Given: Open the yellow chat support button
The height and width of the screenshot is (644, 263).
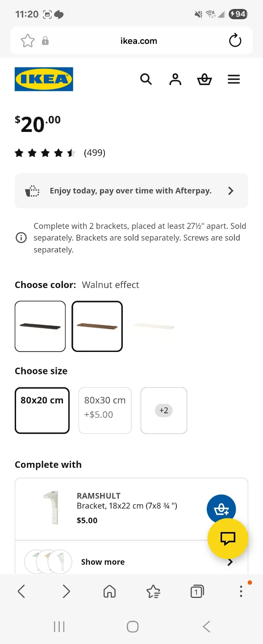Looking at the screenshot, I should coord(228,539).
